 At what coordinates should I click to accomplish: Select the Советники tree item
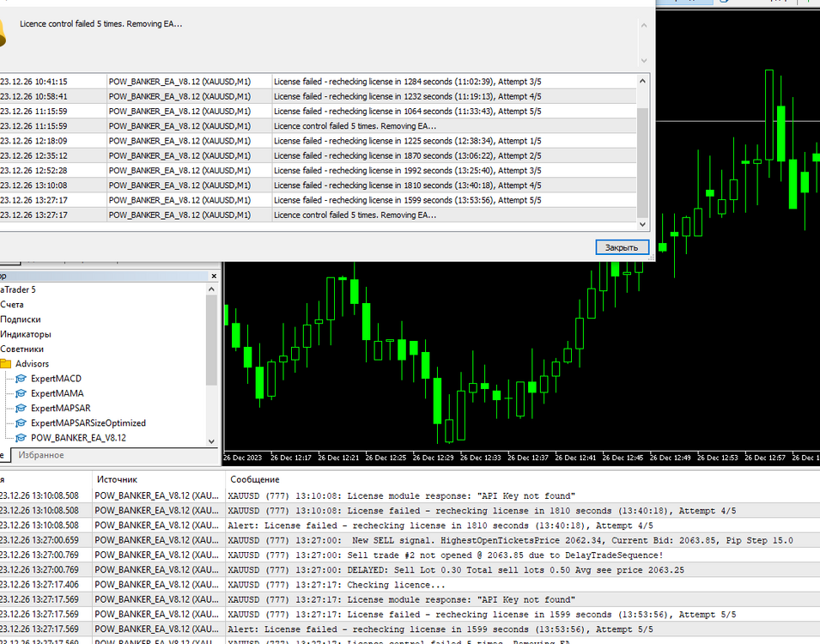[22, 349]
